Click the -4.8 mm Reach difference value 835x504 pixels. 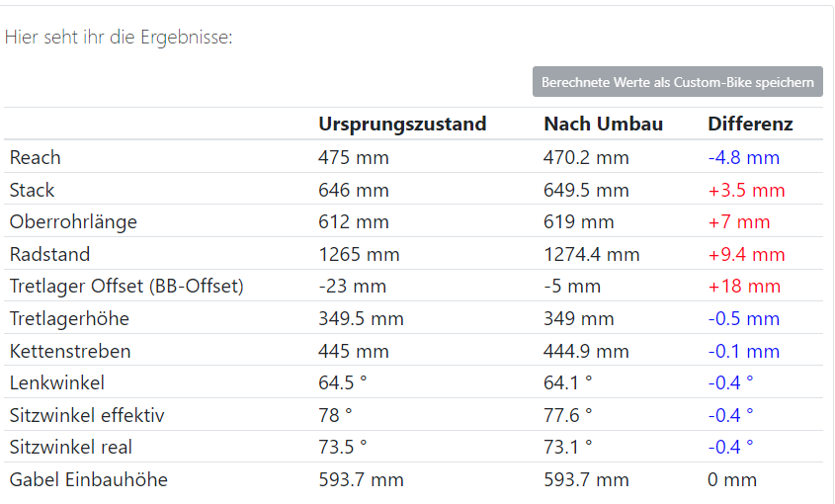pyautogui.click(x=743, y=157)
